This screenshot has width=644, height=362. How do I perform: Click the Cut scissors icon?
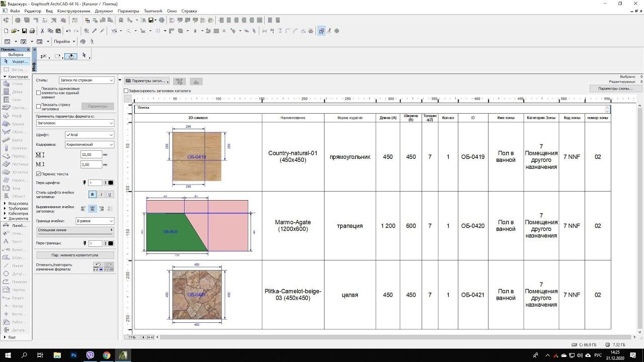click(x=43, y=31)
